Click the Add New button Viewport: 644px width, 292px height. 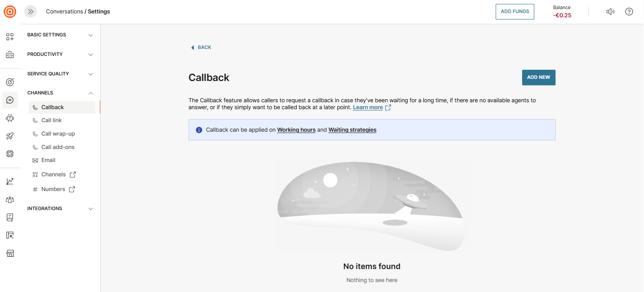(538, 78)
